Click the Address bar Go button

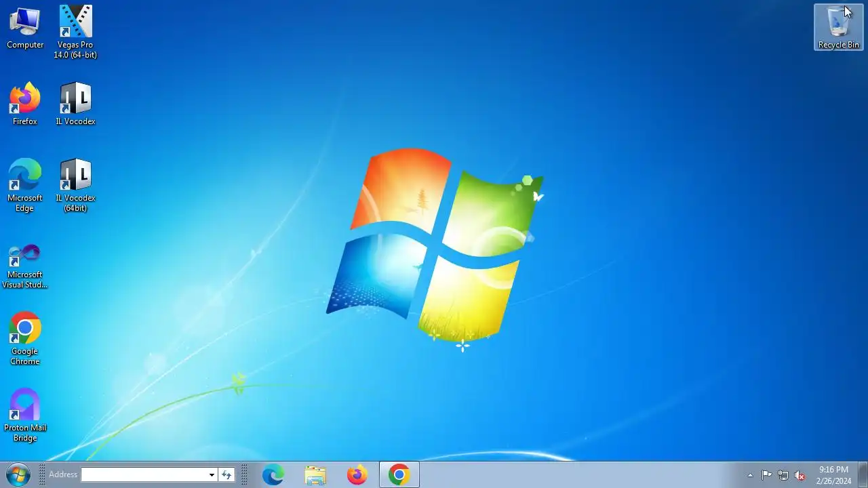pyautogui.click(x=227, y=474)
